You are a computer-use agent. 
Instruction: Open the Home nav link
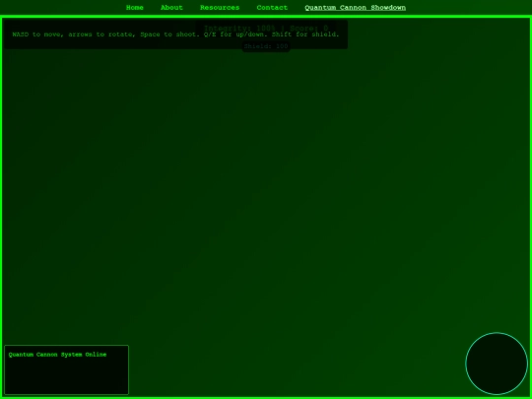(x=134, y=8)
